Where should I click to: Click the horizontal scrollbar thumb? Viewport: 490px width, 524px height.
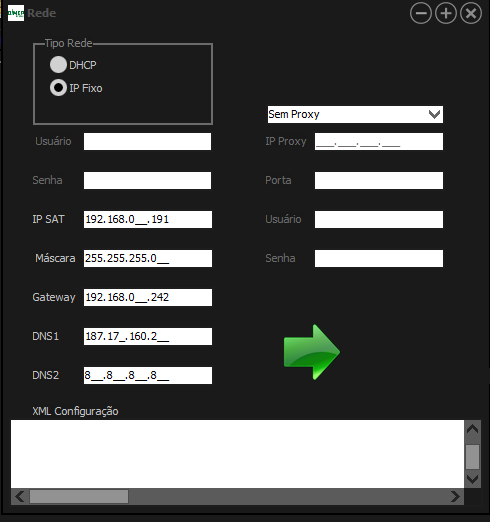79,497
